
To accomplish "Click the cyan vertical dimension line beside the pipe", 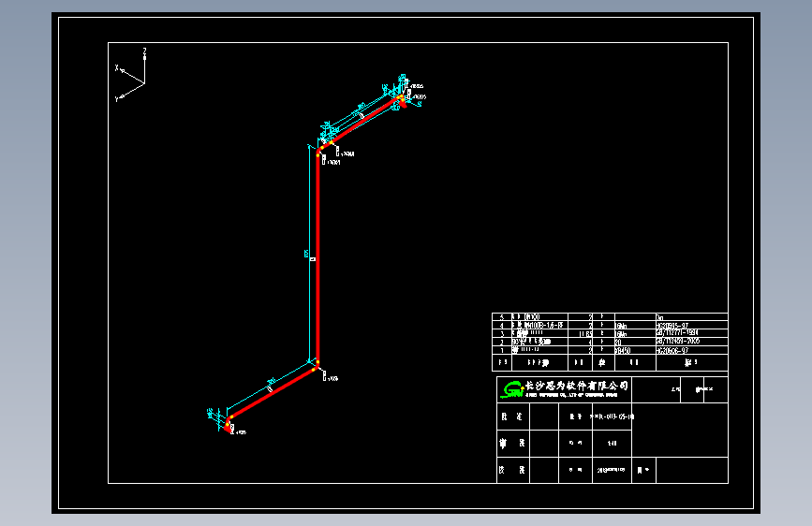I will pyautogui.click(x=310, y=254).
